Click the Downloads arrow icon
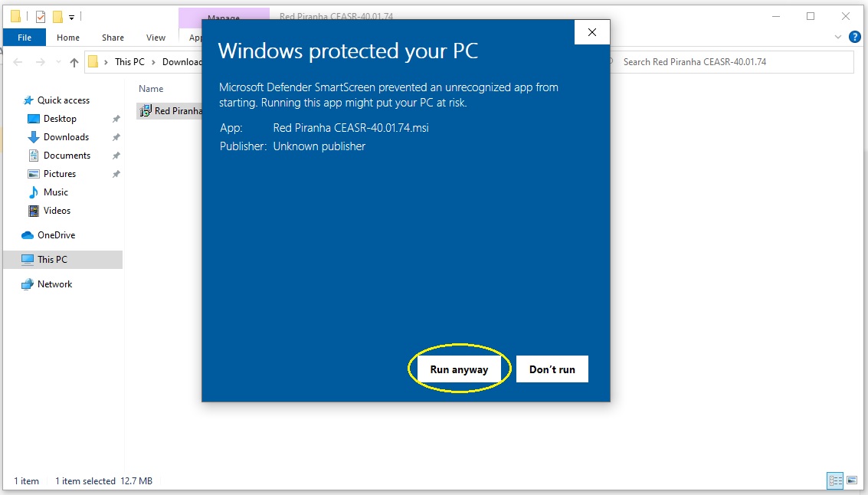Viewport: 868px width, 495px height. (x=34, y=136)
